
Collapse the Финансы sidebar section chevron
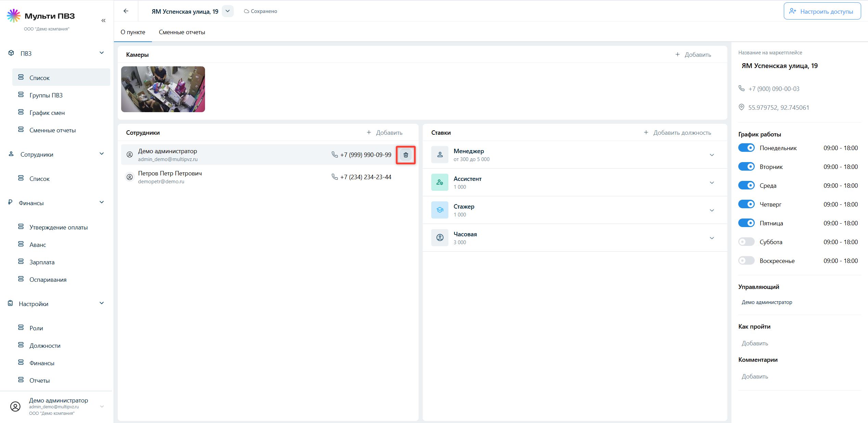(x=102, y=202)
